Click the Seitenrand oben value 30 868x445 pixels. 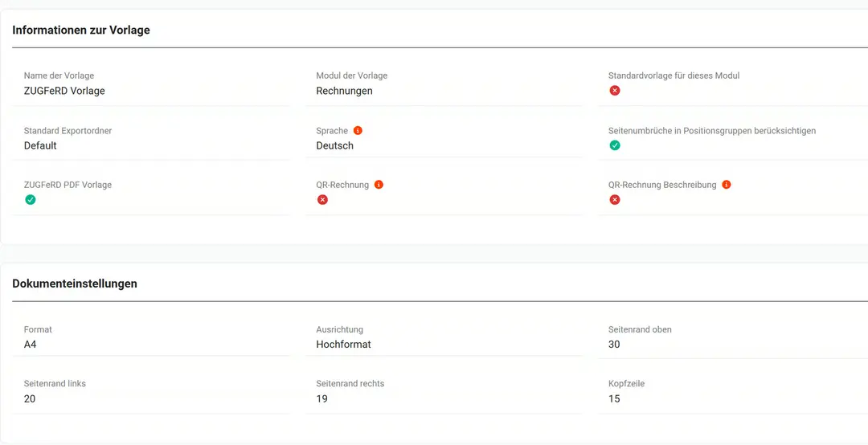pyautogui.click(x=614, y=345)
